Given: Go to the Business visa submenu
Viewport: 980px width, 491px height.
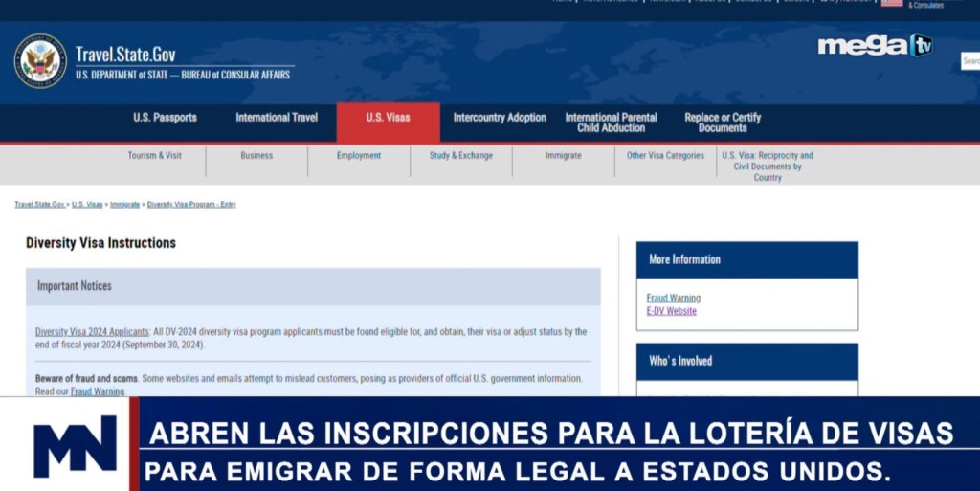Looking at the screenshot, I should coord(256,156).
